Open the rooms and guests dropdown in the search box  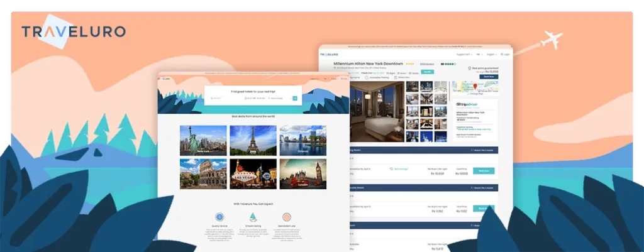click(279, 98)
